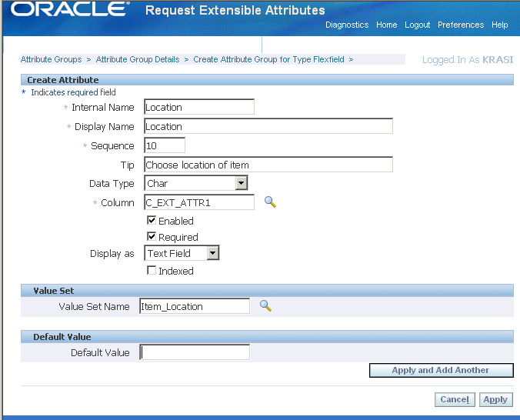Image resolution: width=520 pixels, height=420 pixels.
Task: Navigate to Attribute Group Details breadcrumb
Action: point(138,59)
